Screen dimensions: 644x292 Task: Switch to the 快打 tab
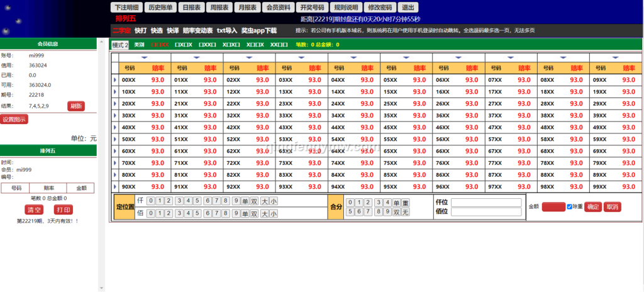pos(140,30)
